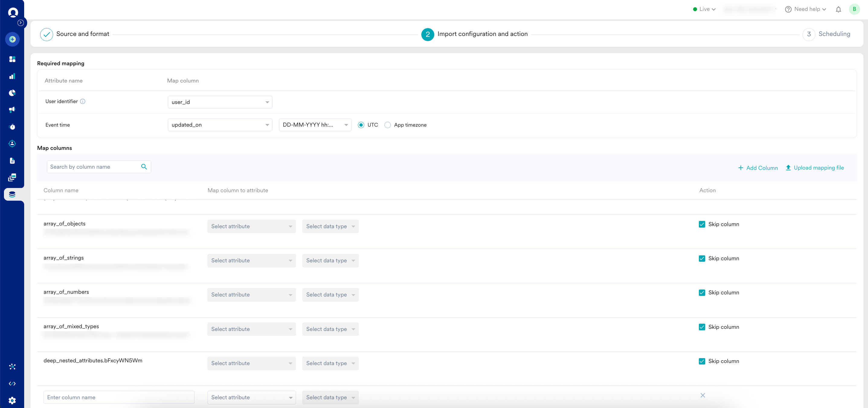Uncheck Skip column for array_of_mixed_types
This screenshot has width=868, height=408.
[x=702, y=327]
